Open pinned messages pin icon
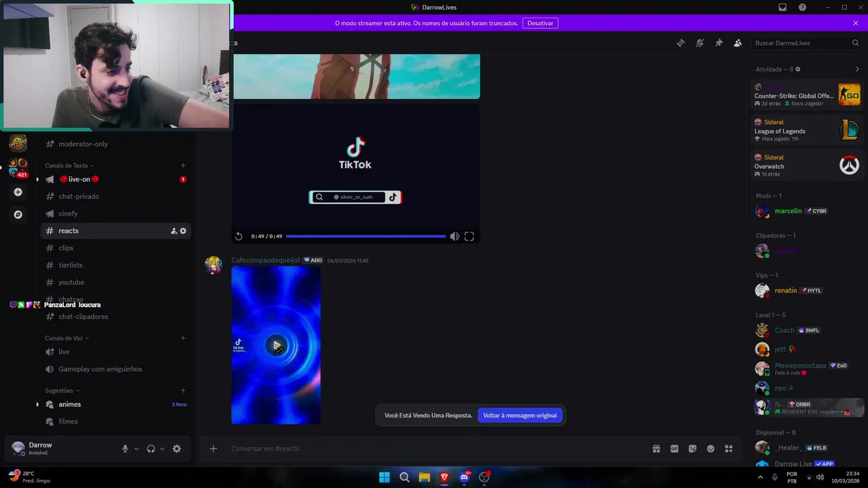 point(719,43)
